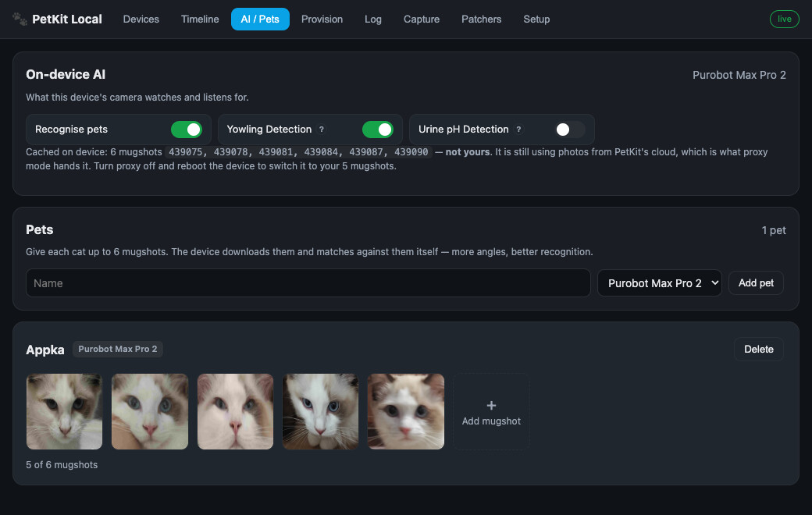812x515 pixels.
Task: Switch to the Devices tab
Action: (141, 20)
